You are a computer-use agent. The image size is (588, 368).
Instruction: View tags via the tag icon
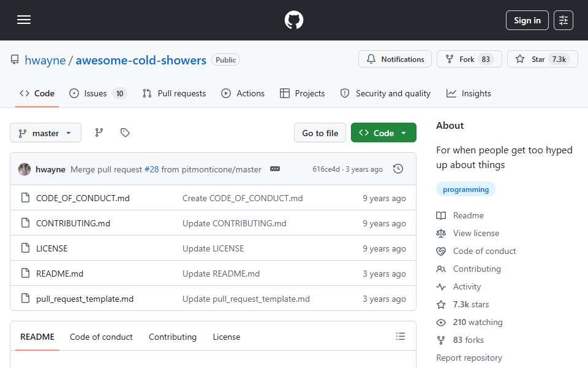[125, 132]
